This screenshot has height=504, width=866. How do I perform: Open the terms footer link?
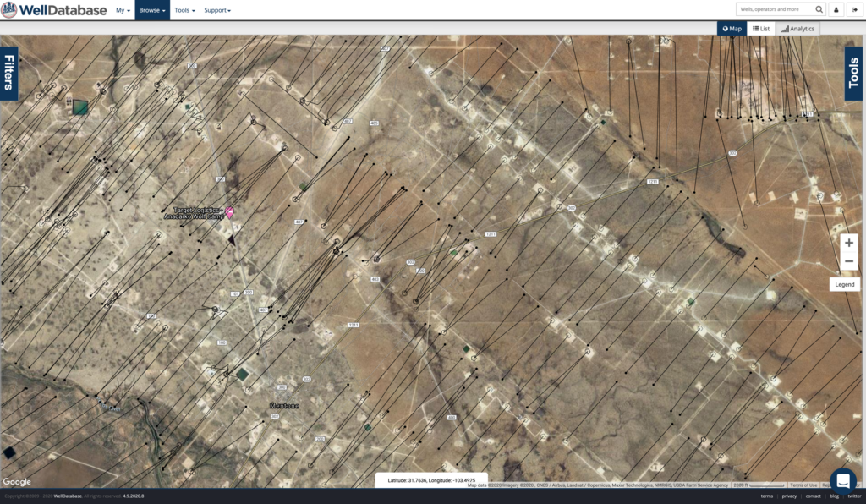tap(766, 496)
